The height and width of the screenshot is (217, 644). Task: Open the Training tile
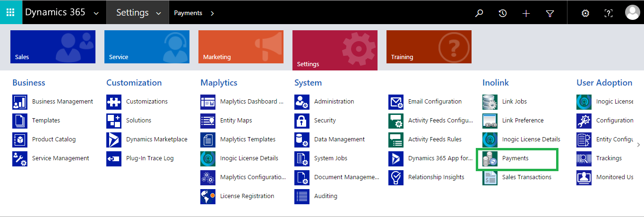(x=429, y=47)
